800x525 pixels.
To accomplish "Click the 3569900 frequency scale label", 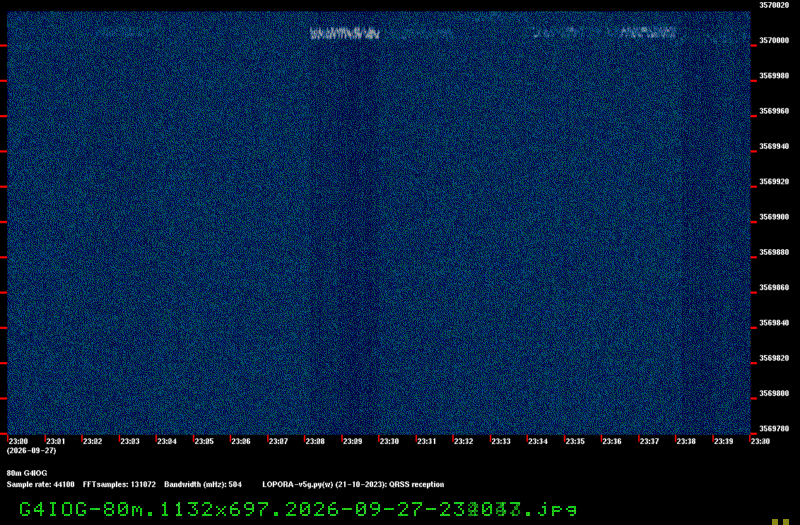I will (774, 217).
